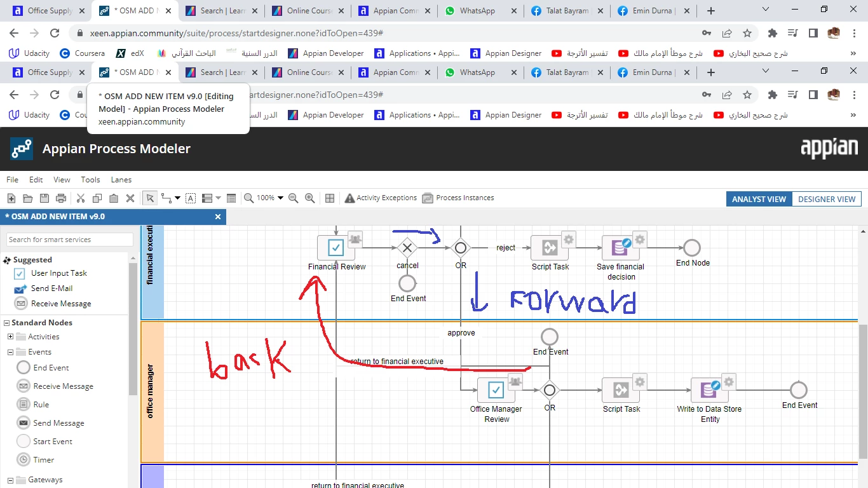Select the OR gateway in financial executive lane
The width and height of the screenshot is (868, 488).
(x=461, y=248)
